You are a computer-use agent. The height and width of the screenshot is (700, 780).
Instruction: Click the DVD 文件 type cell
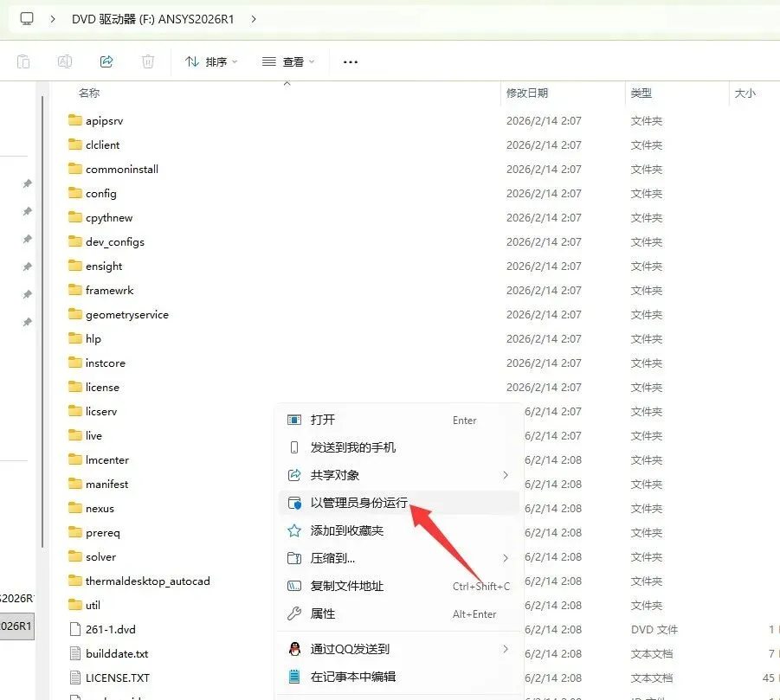coord(654,629)
